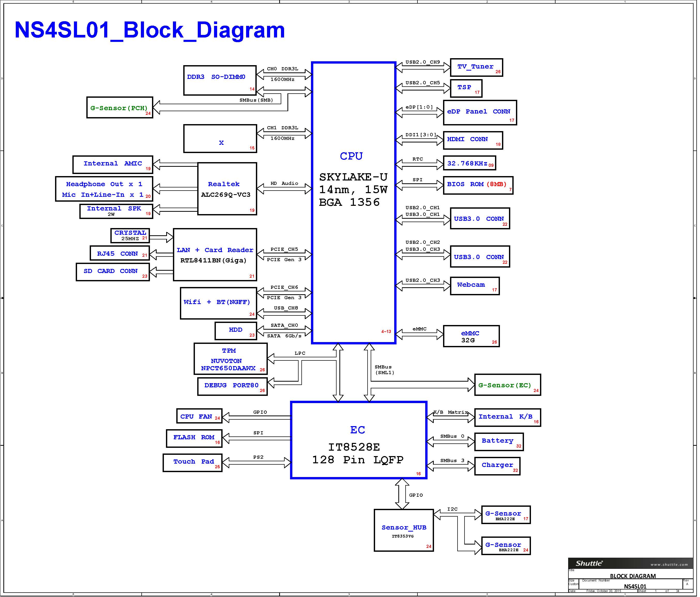Click the DDR3 SO-DIMM0 block
700x597 pixels.
pyautogui.click(x=220, y=80)
